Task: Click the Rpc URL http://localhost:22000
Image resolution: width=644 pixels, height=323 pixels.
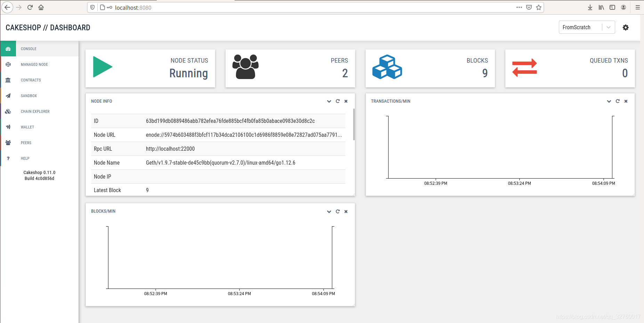Action: [170, 149]
